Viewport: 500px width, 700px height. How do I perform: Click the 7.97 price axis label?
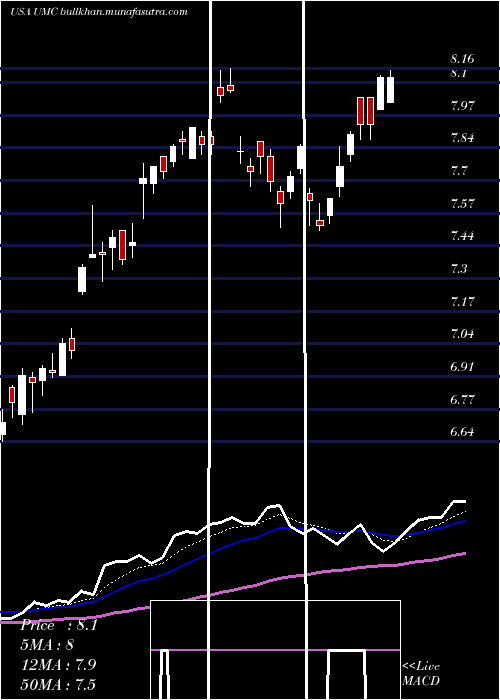coord(462,106)
